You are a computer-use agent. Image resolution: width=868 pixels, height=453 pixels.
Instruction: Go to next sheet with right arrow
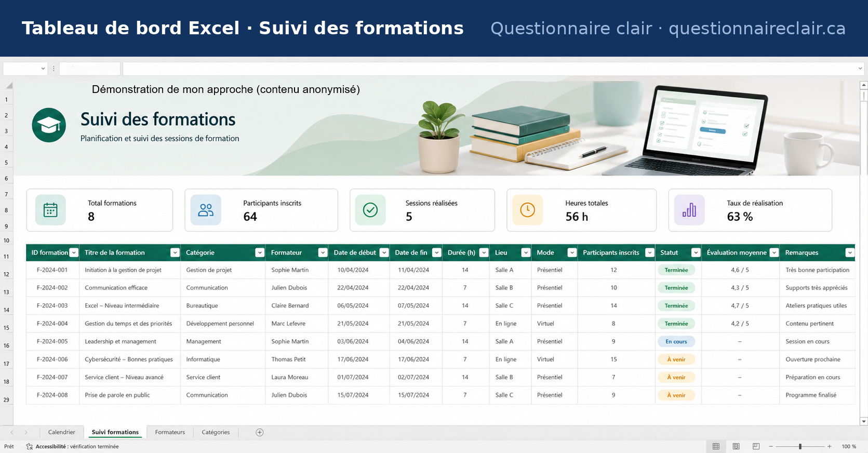26,432
